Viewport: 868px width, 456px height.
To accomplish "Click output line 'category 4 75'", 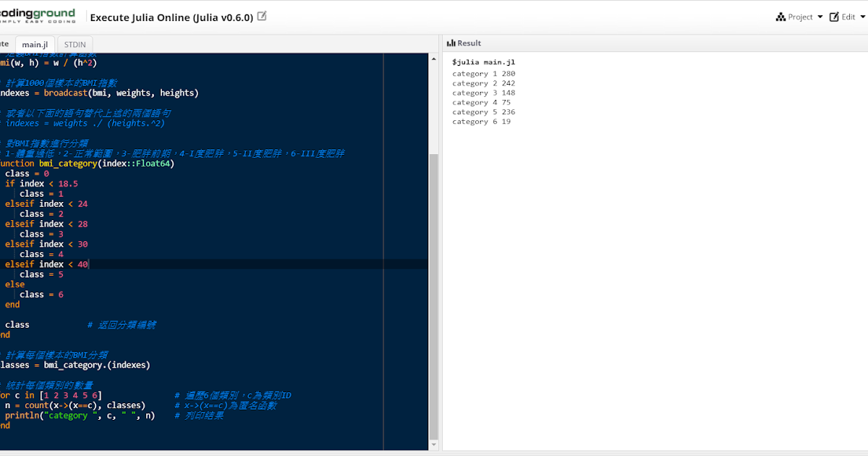I will pyautogui.click(x=481, y=103).
